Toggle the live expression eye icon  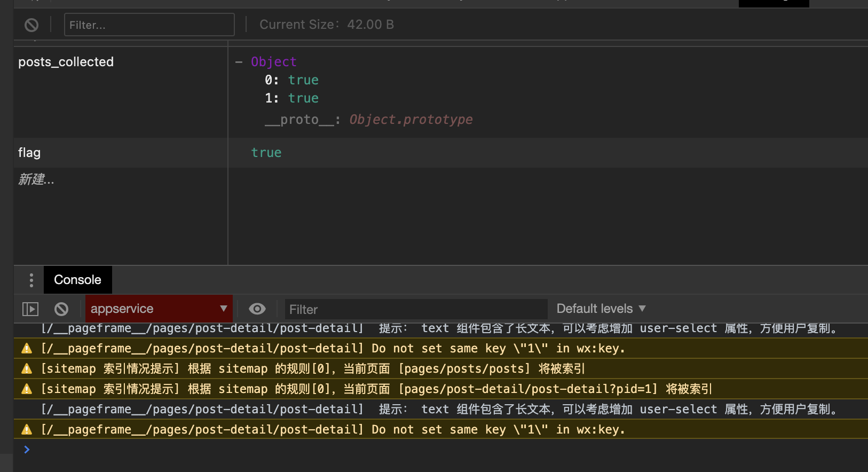[x=257, y=309]
